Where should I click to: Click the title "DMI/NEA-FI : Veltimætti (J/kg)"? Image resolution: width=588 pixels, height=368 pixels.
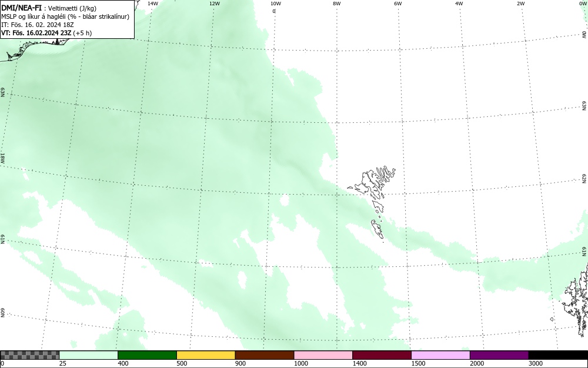point(49,8)
